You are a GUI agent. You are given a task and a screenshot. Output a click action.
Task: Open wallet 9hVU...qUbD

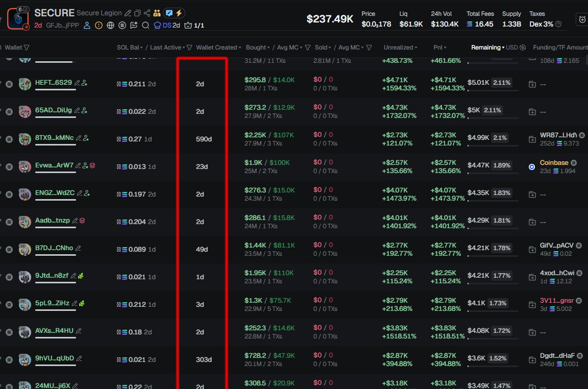point(55,358)
